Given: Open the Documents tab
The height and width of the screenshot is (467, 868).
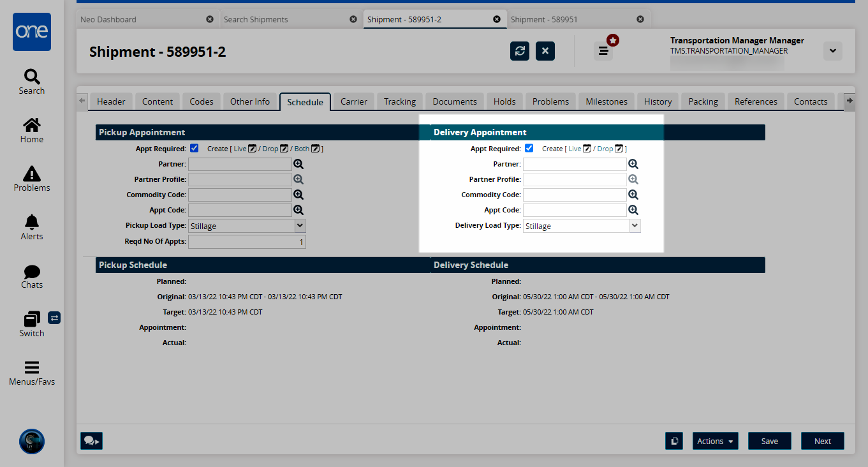Looking at the screenshot, I should pyautogui.click(x=455, y=101).
